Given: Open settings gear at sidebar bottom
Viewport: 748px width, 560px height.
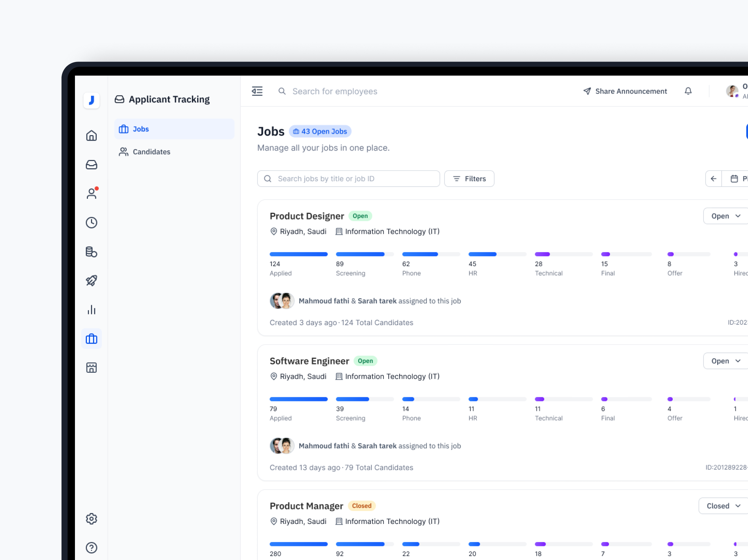Looking at the screenshot, I should 91,519.
